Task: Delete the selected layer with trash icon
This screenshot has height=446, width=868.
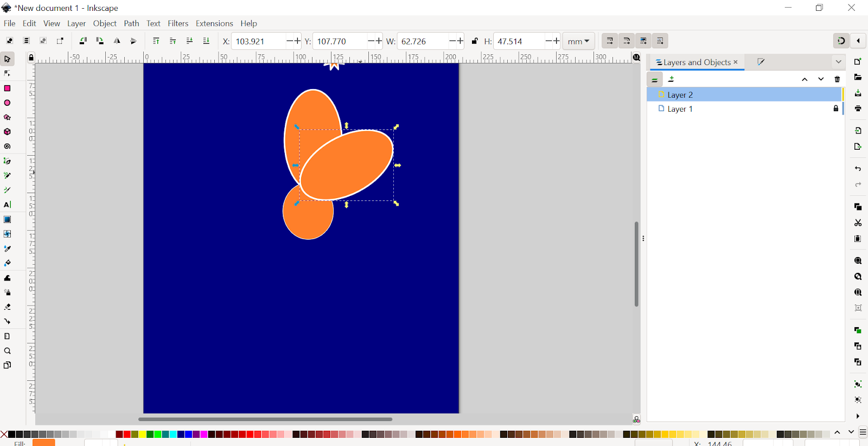Action: point(837,79)
